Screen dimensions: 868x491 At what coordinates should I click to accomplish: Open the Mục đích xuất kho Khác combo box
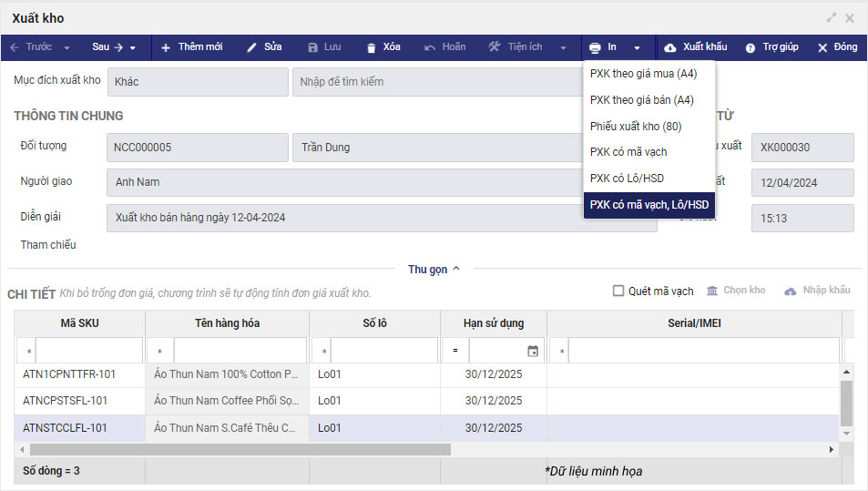(x=198, y=82)
